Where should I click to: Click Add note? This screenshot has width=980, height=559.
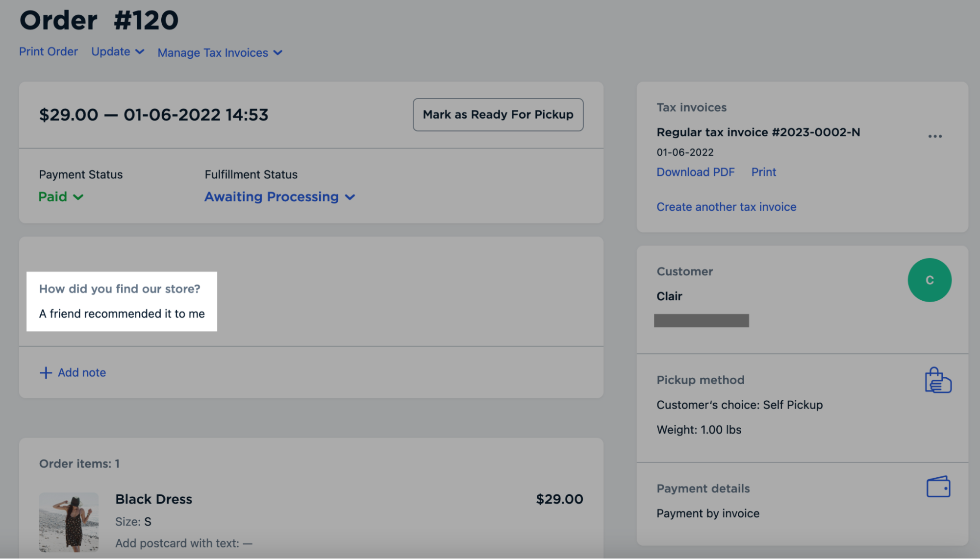[82, 372]
